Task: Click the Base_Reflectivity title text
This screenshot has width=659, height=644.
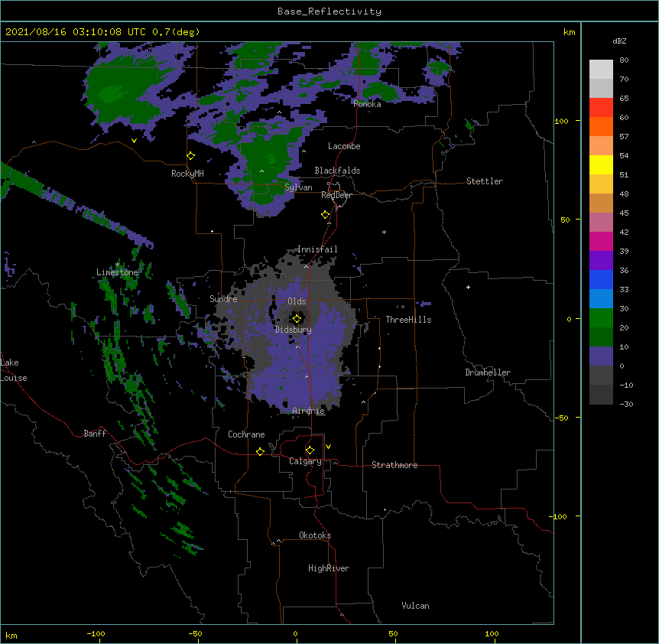Action: pyautogui.click(x=329, y=11)
